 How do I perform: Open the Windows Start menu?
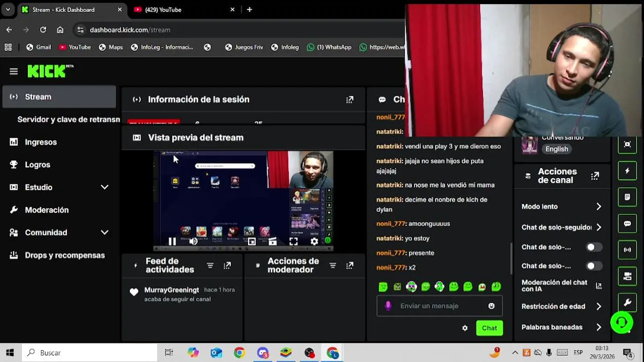click(x=10, y=353)
